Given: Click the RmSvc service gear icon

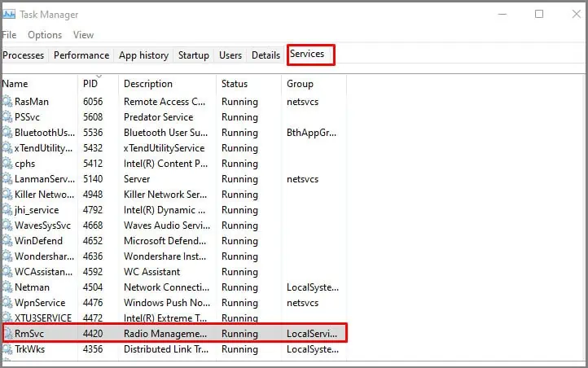Looking at the screenshot, I should pos(7,334).
